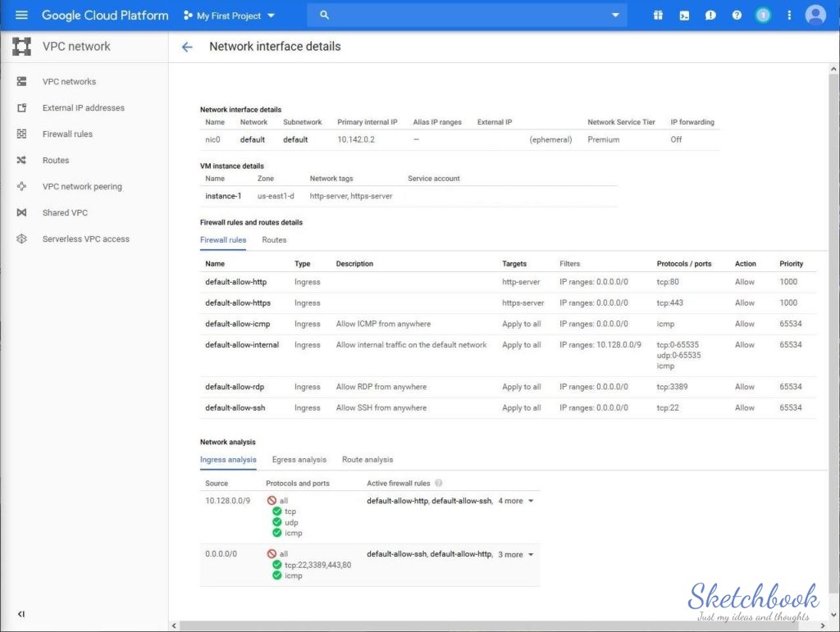840x632 pixels.
Task: Open the default subnetwork link
Action: (x=295, y=139)
